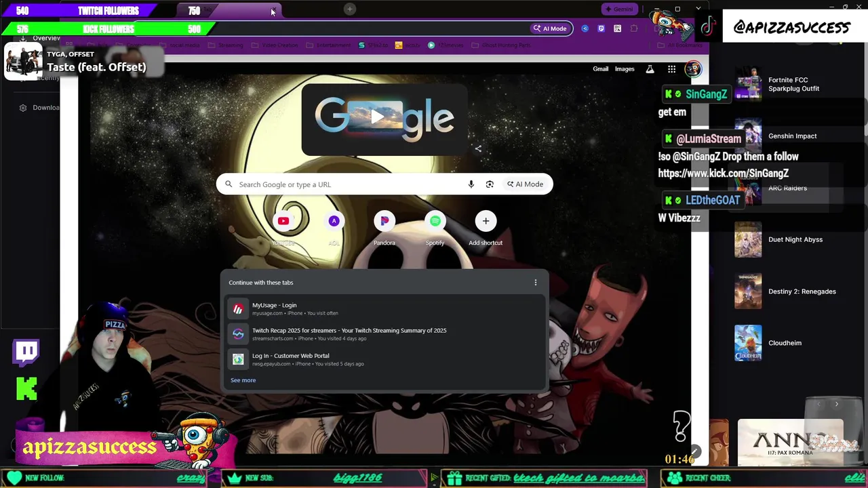Click the Twitch extension icon in toolbar
This screenshot has height=488, width=868.
601,28
